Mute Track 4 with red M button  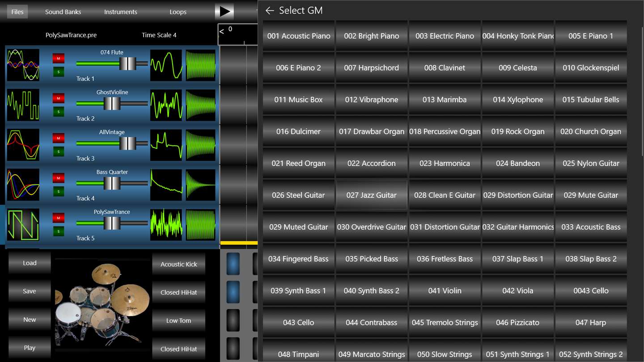click(59, 178)
